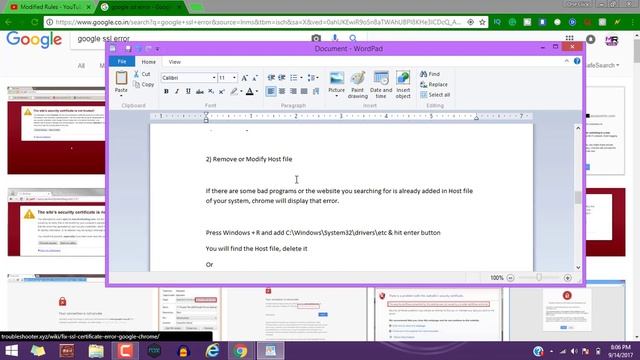The width and height of the screenshot is (640, 360).
Task: Click the Grow font icon
Action: point(244,78)
